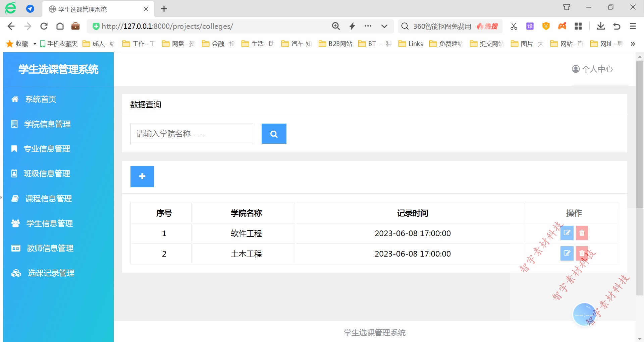Open 教师信息管理 from the sidebar
This screenshot has width=644, height=342.
[50, 248]
